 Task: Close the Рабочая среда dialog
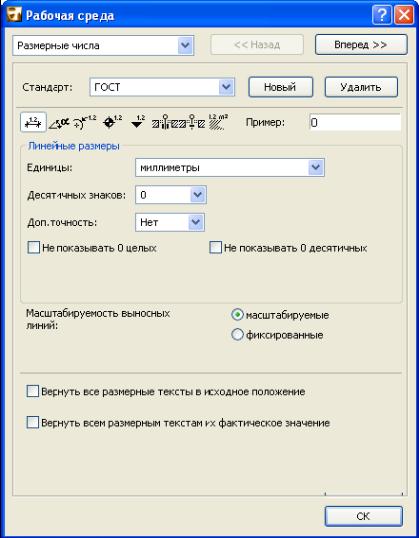(404, 16)
